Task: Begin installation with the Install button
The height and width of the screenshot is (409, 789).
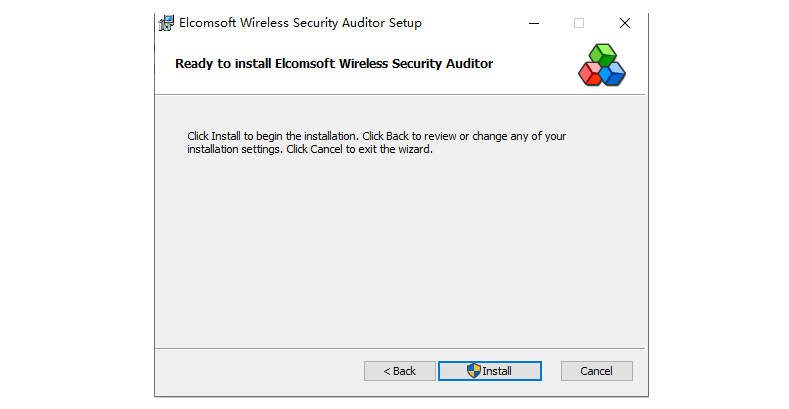Action: click(490, 371)
